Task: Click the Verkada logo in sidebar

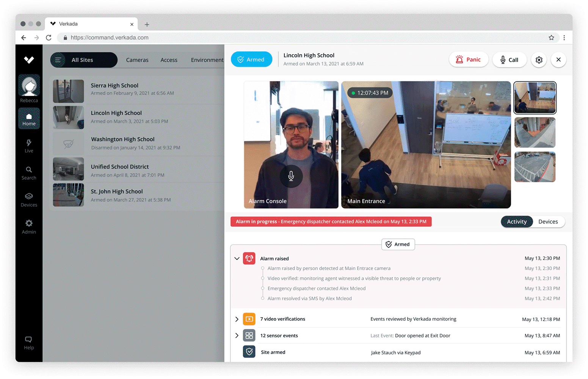Action: 29,60
